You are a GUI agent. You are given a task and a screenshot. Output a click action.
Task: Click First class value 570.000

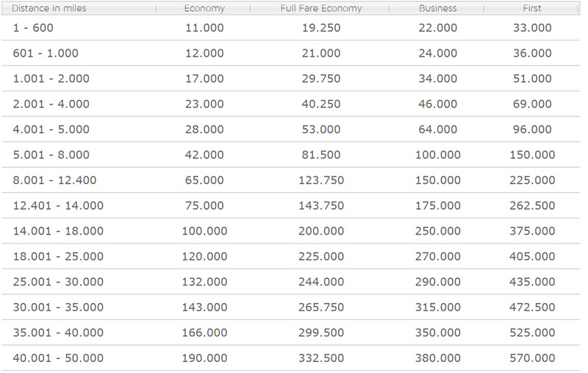coord(532,358)
